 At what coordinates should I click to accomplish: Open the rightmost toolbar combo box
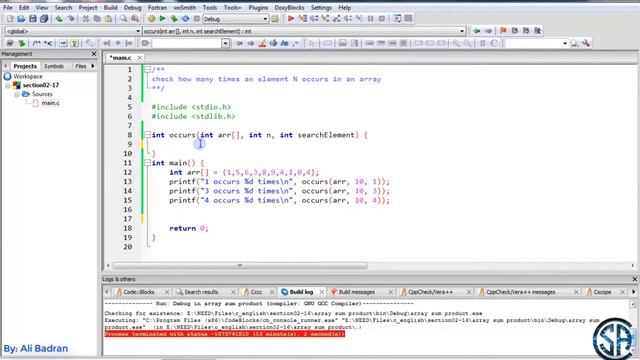pos(564,43)
